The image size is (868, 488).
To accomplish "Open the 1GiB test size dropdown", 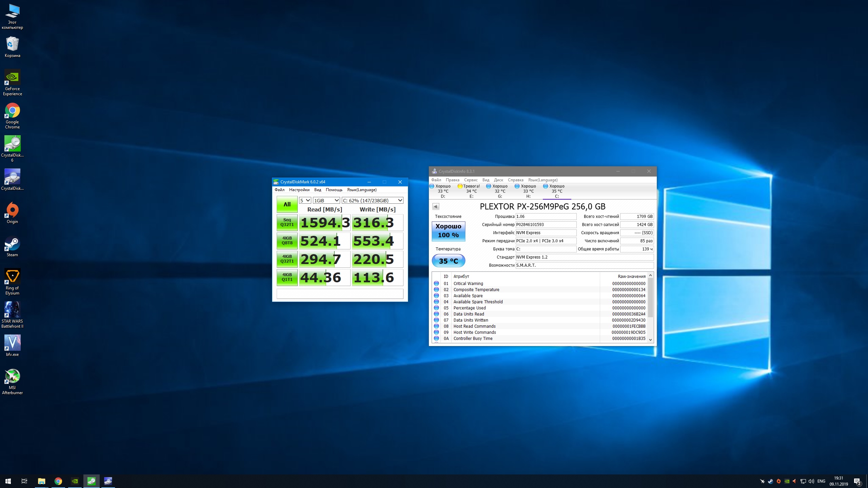I will (326, 200).
